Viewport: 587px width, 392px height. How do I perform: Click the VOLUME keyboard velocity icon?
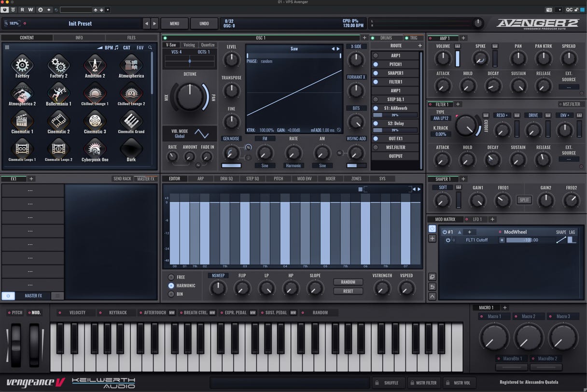(x=458, y=46)
